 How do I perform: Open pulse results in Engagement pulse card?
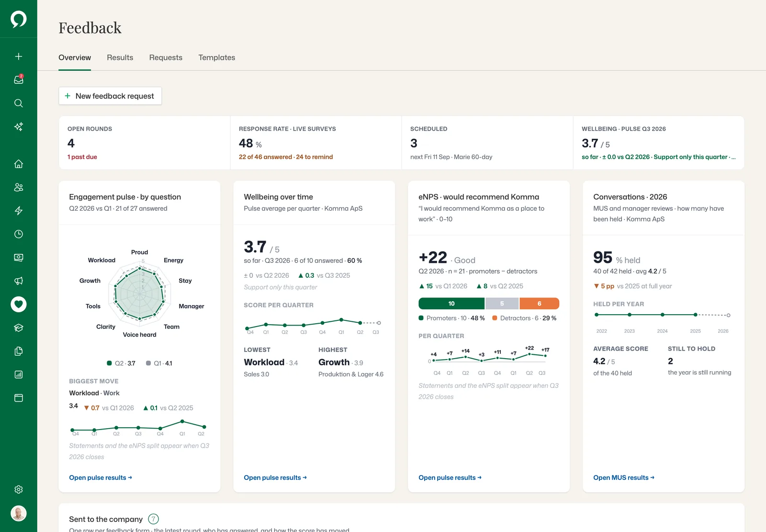coord(101,477)
